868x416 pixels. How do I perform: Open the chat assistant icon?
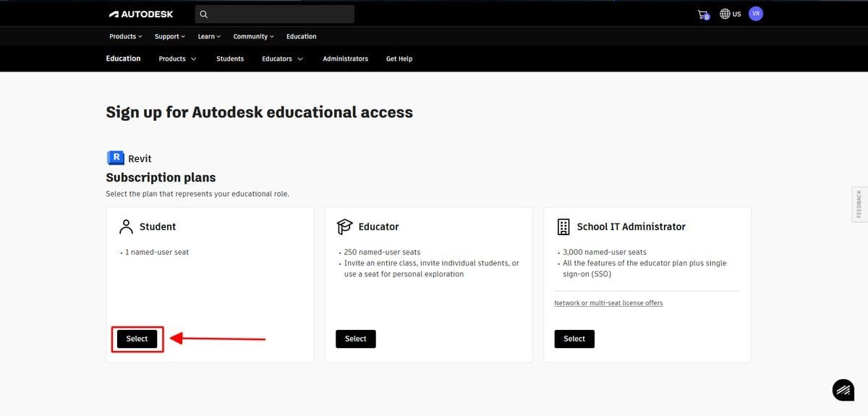pos(842,389)
